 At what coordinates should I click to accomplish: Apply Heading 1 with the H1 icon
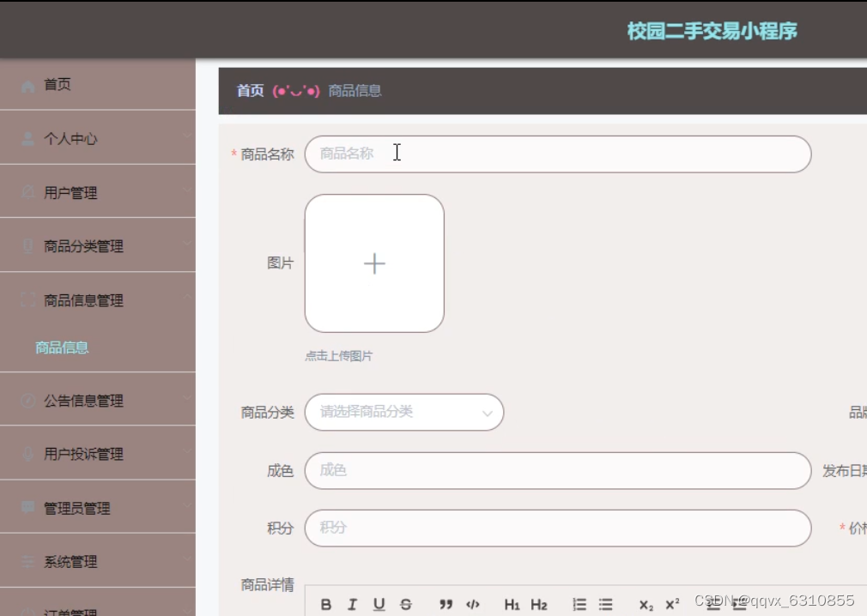512,605
